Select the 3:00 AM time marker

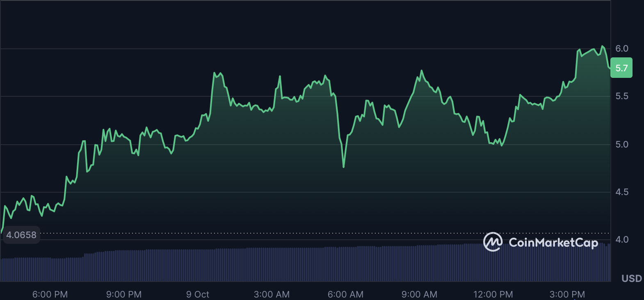[272, 294]
